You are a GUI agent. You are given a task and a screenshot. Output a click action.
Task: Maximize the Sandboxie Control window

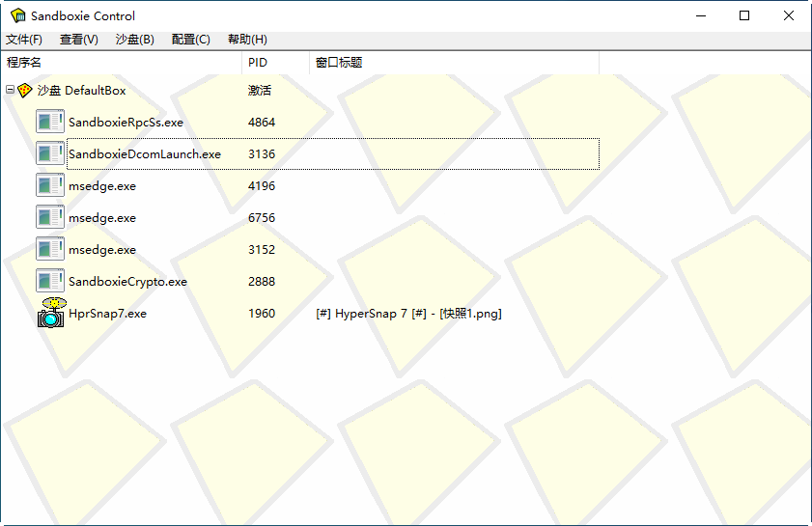tap(744, 15)
